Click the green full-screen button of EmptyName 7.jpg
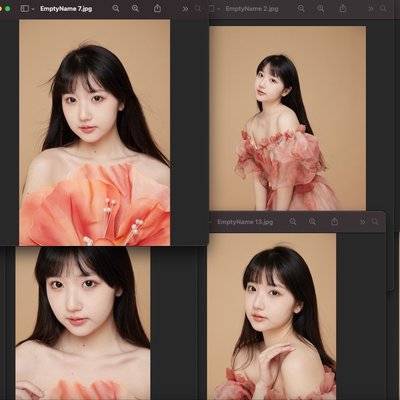400x400 pixels. coord(7,9)
